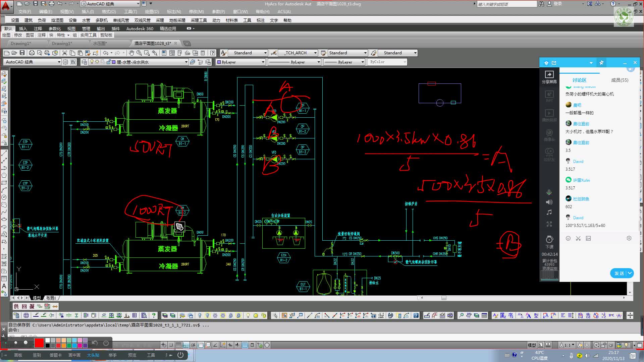The width and height of the screenshot is (644, 362).
Task: Select the Pan hand tool
Action: coord(131,53)
